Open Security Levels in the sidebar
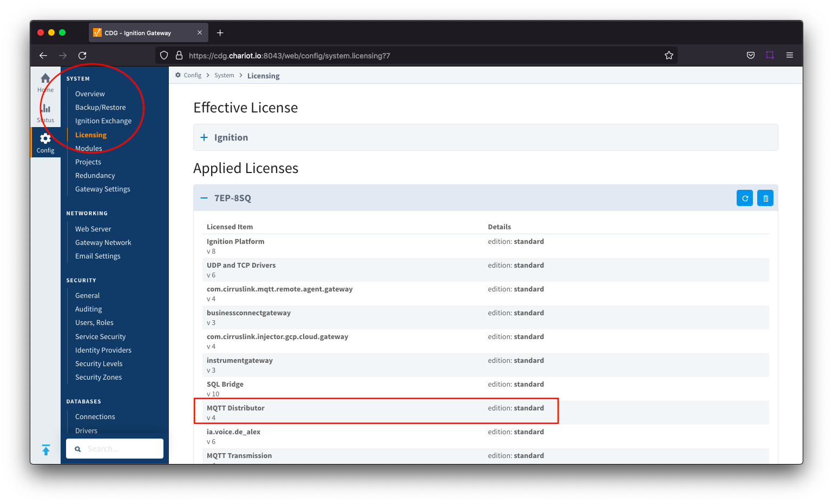The width and height of the screenshot is (833, 504). [99, 363]
